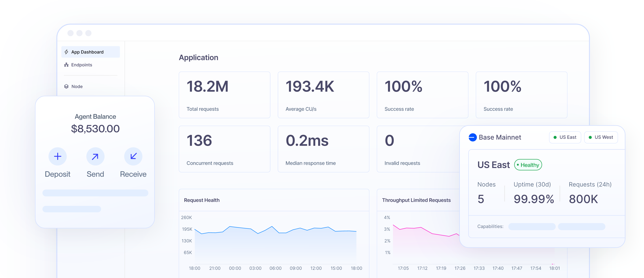Click the Application heading
Image resolution: width=644 pixels, height=278 pixels.
coord(199,57)
